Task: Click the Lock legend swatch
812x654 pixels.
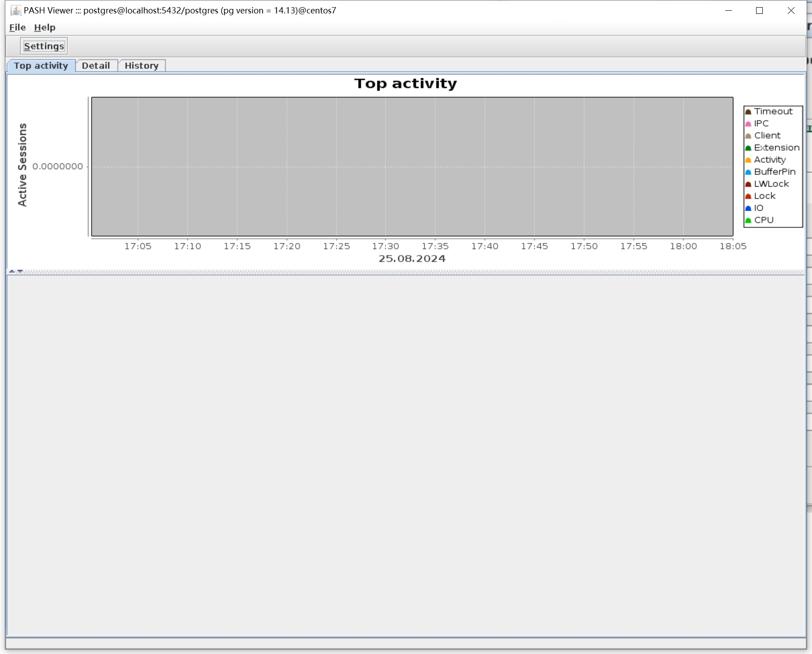Action: pos(748,196)
